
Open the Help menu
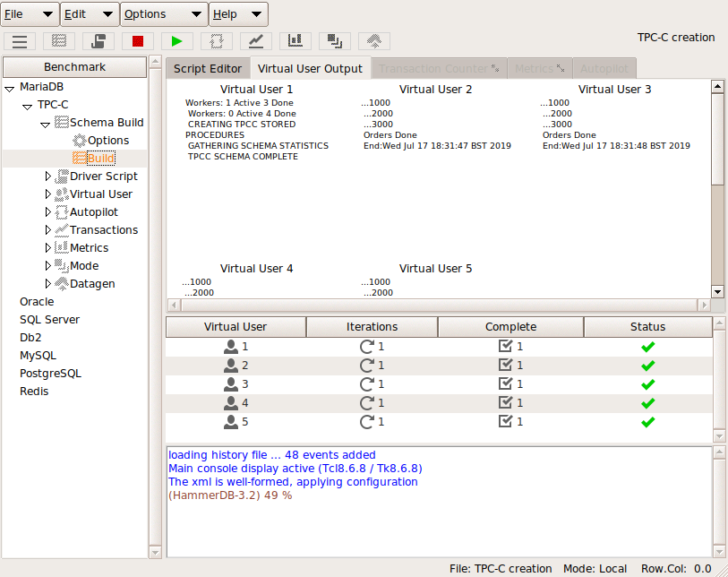pyautogui.click(x=238, y=14)
